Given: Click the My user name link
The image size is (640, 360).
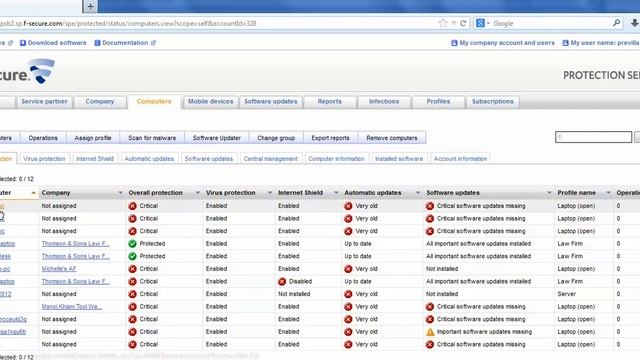Looking at the screenshot, I should pyautogui.click(x=601, y=43).
